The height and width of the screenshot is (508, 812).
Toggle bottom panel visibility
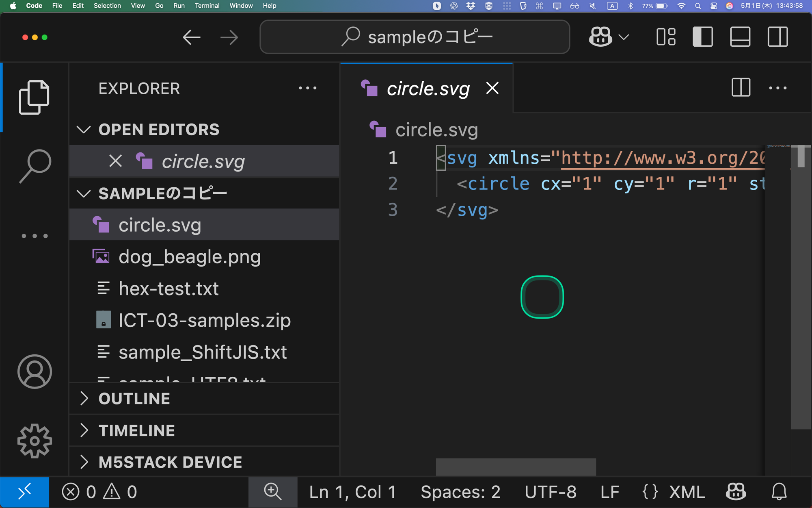pos(740,37)
